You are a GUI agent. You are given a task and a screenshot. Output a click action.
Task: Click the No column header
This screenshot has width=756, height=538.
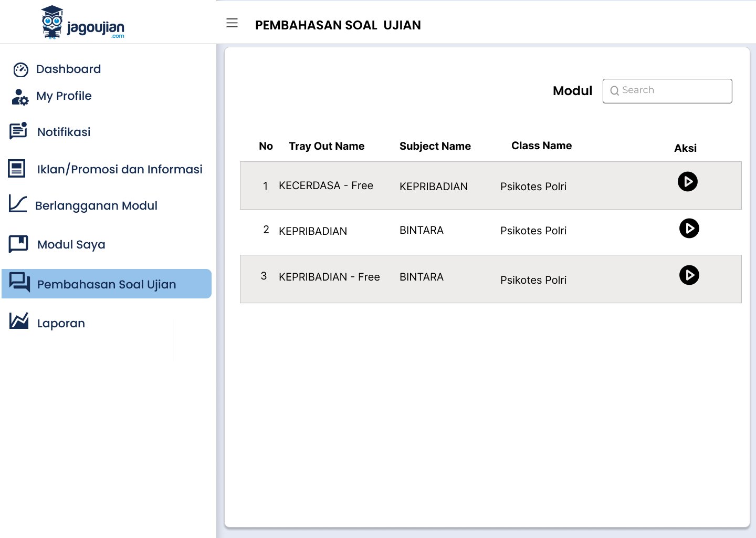266,146
